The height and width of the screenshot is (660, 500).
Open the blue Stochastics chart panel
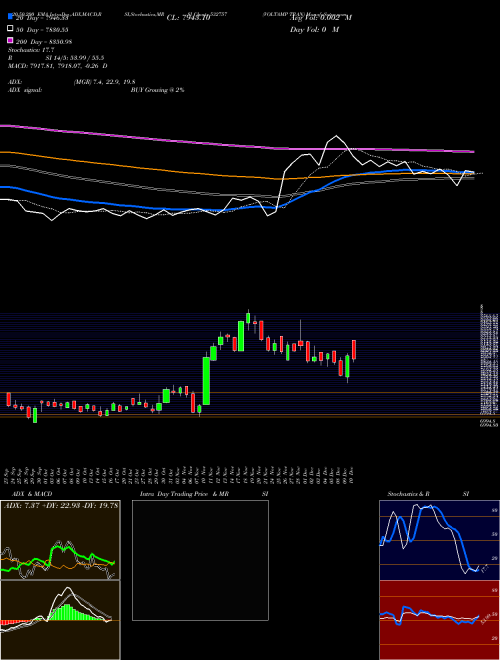[x=439, y=540]
